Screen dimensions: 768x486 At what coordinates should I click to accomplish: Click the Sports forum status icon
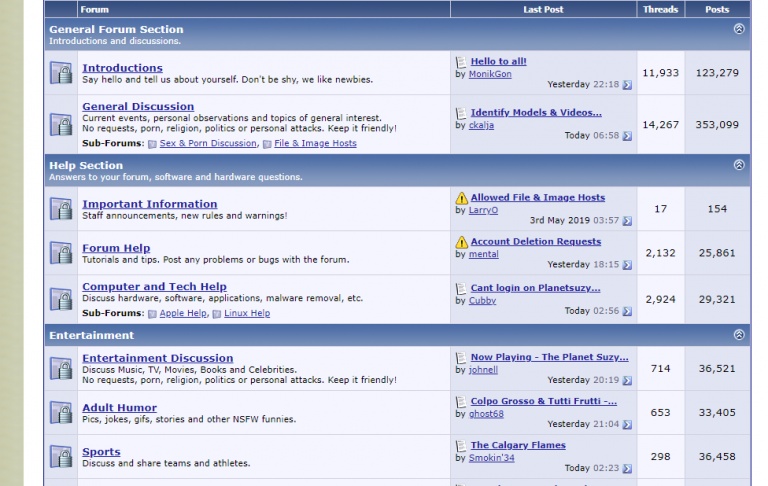click(x=61, y=457)
